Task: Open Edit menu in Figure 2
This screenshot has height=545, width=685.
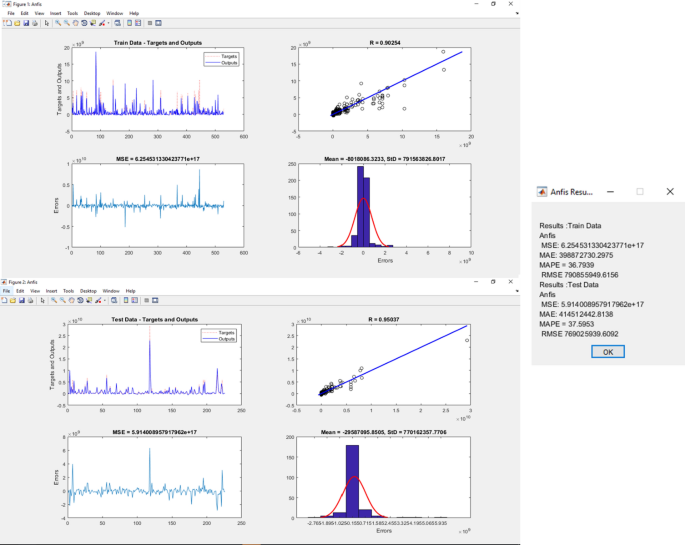Action: [x=20, y=291]
